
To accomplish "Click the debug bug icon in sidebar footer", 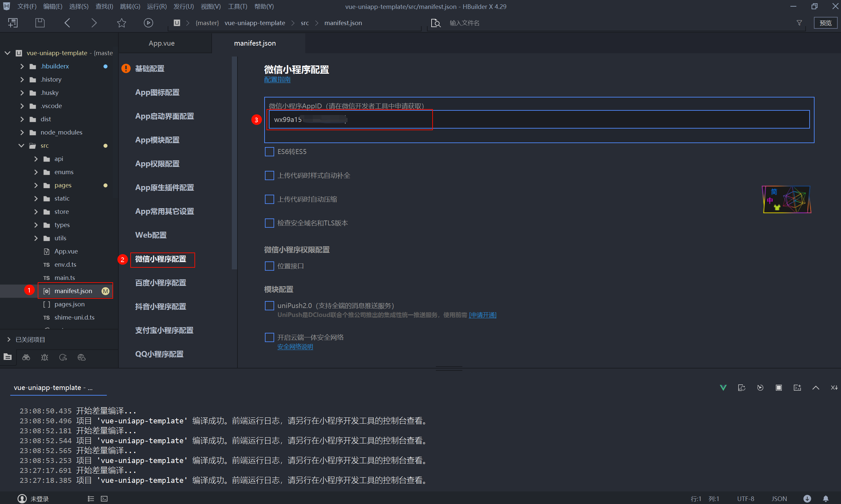I will coord(45,357).
